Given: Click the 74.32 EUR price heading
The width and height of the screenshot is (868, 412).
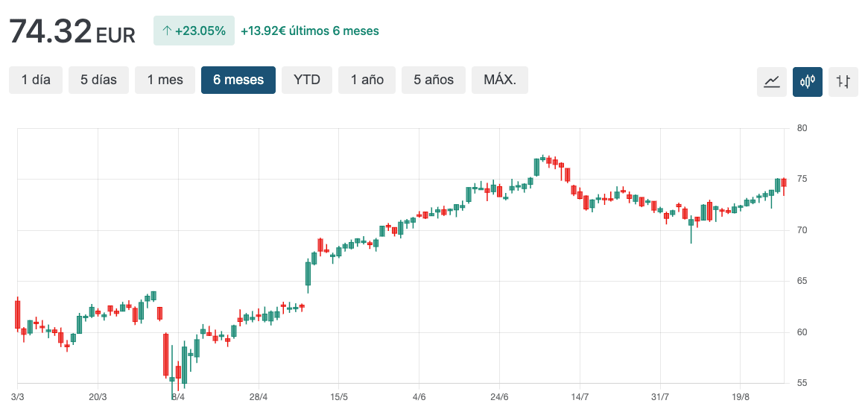Looking at the screenshot, I should (x=72, y=32).
